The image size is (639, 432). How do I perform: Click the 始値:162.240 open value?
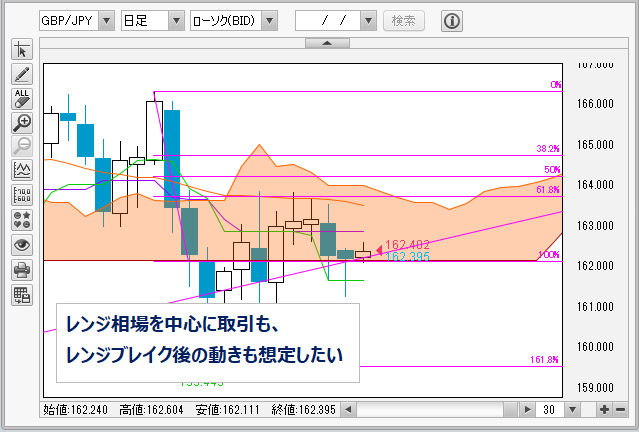click(x=75, y=410)
